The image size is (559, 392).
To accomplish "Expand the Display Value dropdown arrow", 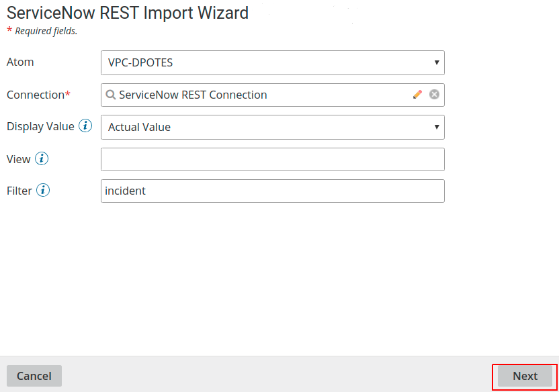I will [437, 127].
